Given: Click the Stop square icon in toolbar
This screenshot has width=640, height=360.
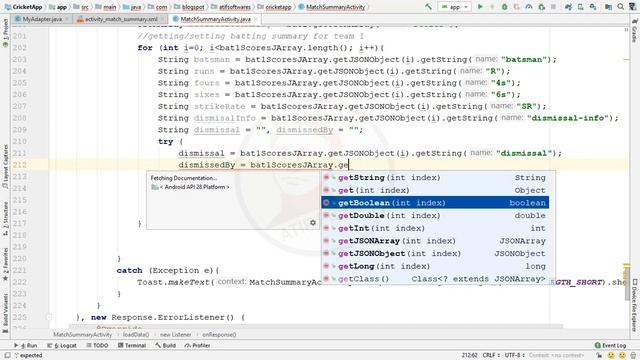Looking at the screenshot, I should pos(553,7).
